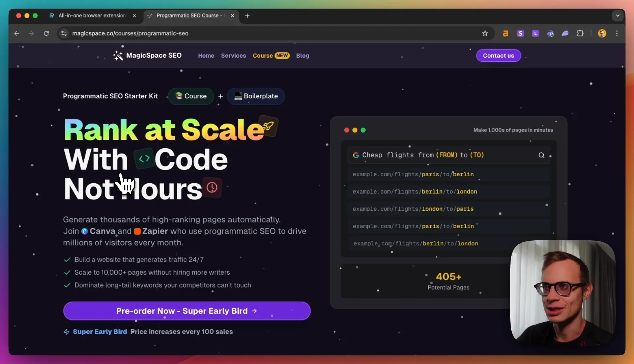Screen dimensions: 634x364
Task: Click 'Build a website that generates traffic 24/7'
Action: click(139, 260)
